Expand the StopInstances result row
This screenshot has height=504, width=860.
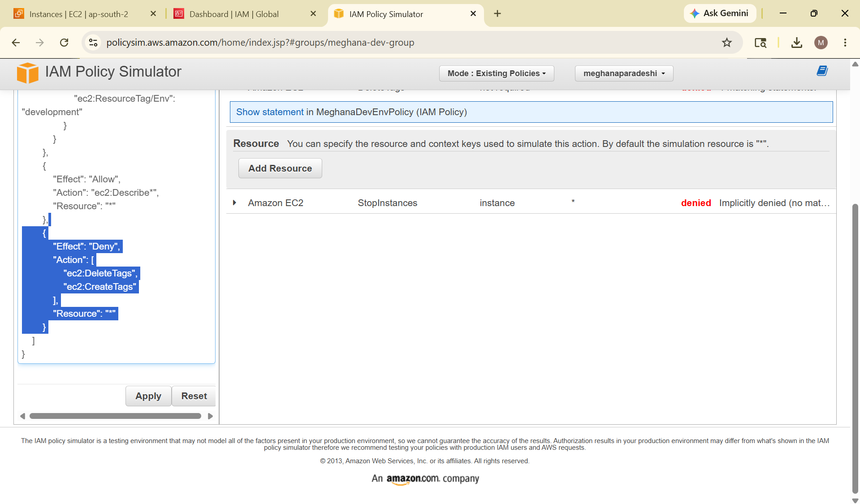tap(234, 203)
